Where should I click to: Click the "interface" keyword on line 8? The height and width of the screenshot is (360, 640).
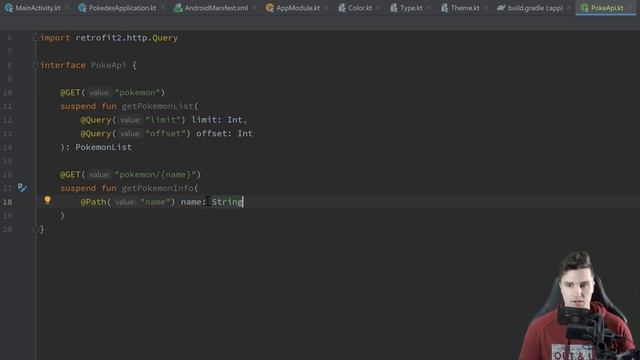click(x=63, y=65)
